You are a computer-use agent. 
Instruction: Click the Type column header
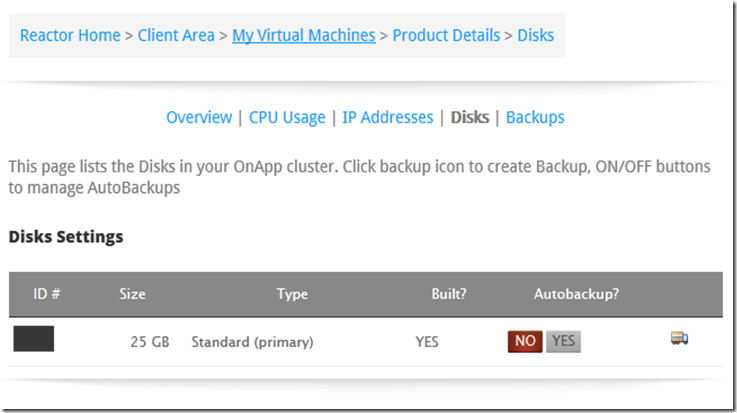(x=292, y=294)
